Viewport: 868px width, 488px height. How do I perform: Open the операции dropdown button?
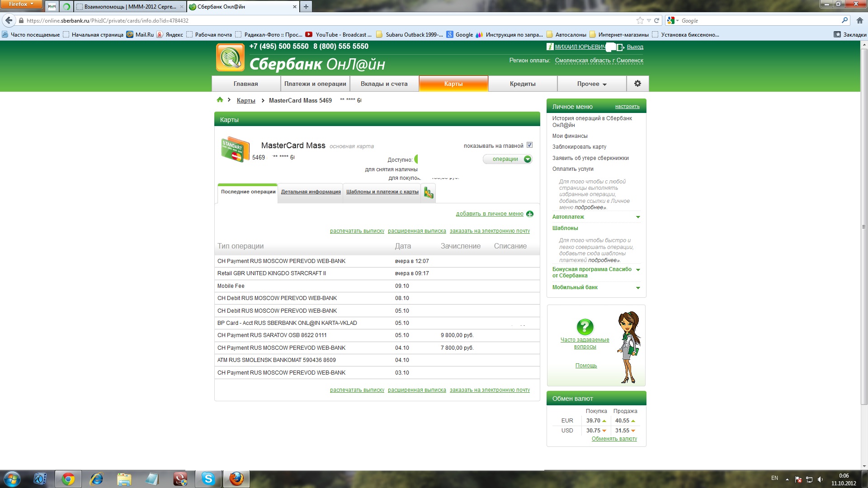click(x=508, y=159)
